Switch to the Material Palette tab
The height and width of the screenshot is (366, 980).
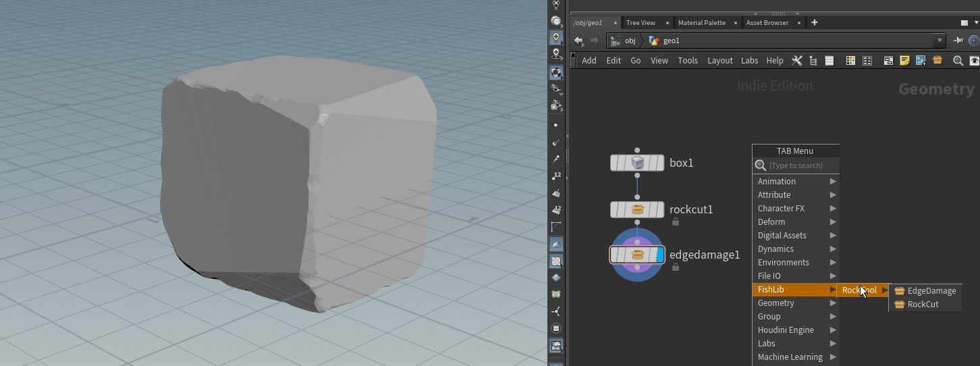[x=702, y=22]
